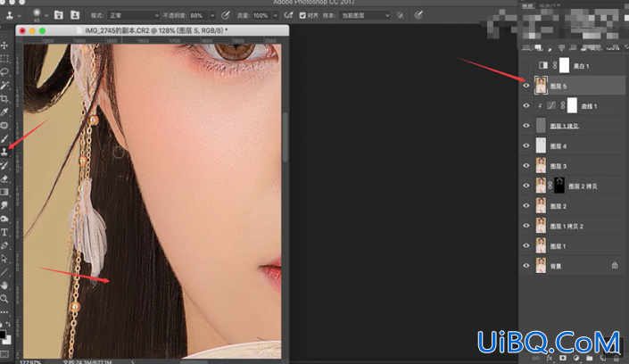
Task: Select the Magic Wand tool
Action: [x=4, y=85]
